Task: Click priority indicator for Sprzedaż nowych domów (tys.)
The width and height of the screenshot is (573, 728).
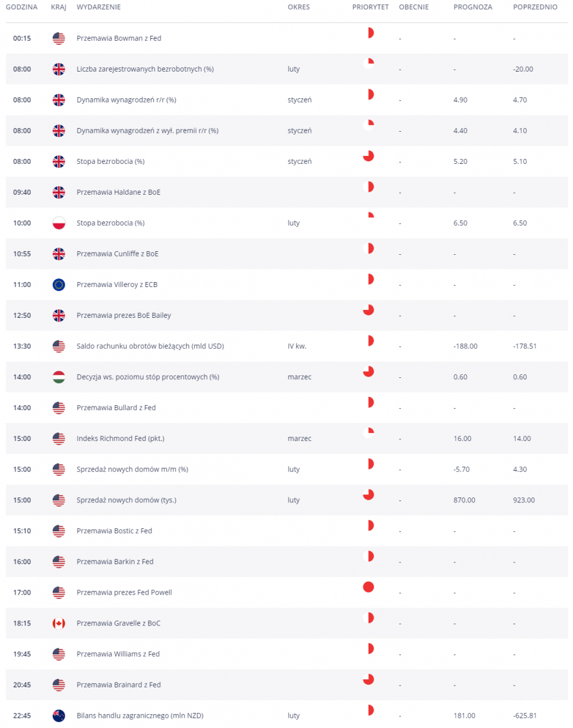Action: (368, 494)
